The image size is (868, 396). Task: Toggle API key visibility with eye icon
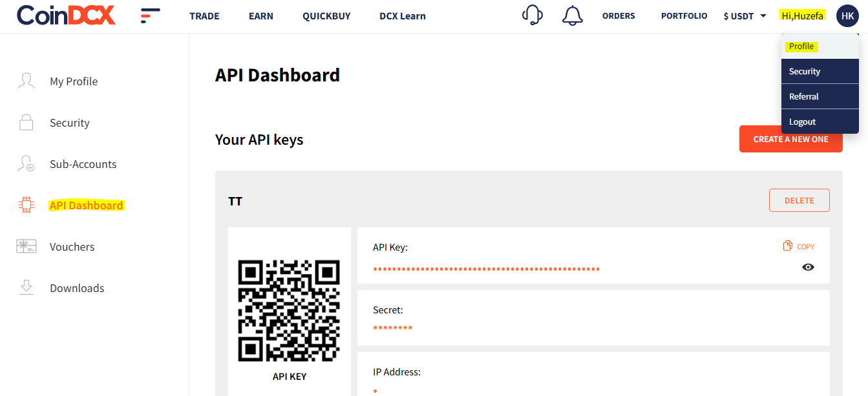[x=808, y=267]
